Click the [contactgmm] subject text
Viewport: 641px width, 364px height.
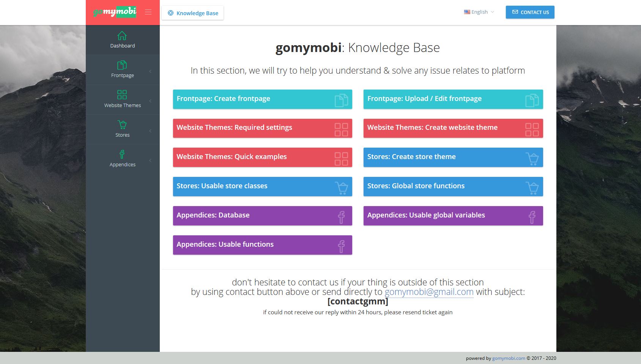[x=358, y=301]
